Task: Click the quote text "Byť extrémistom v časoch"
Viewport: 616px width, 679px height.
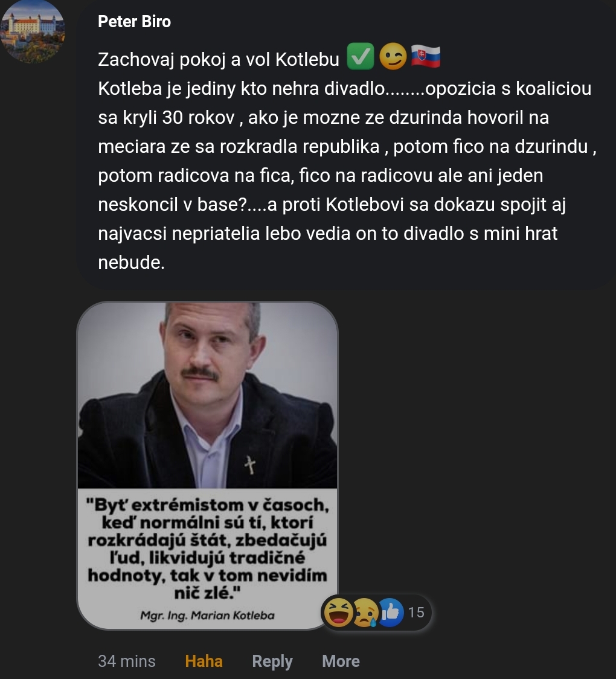Action: (x=207, y=505)
